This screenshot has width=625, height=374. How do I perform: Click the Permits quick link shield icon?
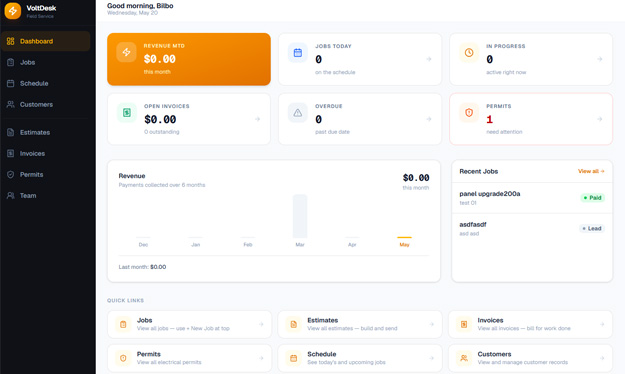tap(123, 358)
